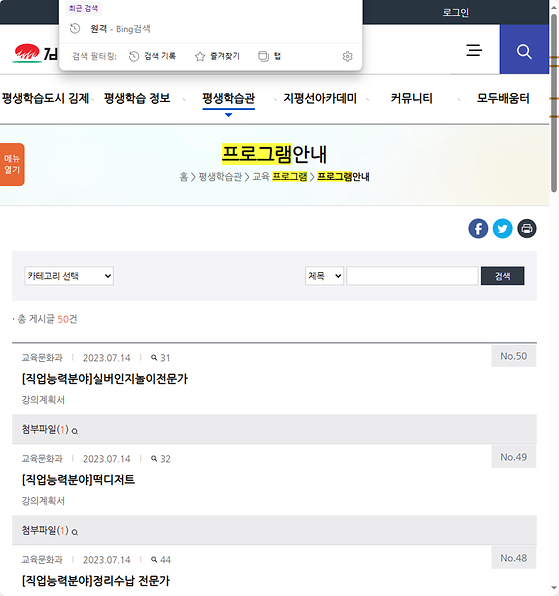559x596 pixels.
Task: Click No.48 badge
Action: coord(513,558)
